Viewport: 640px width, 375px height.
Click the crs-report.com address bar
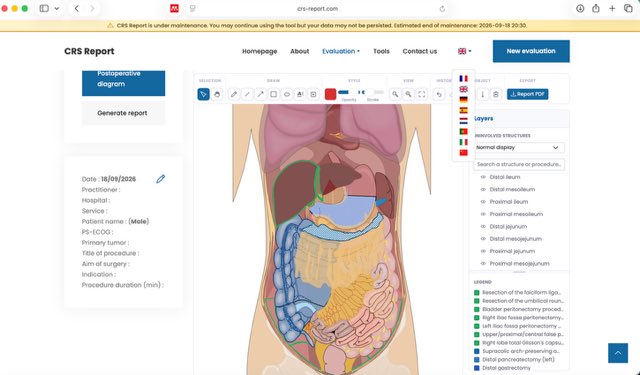coord(317,9)
